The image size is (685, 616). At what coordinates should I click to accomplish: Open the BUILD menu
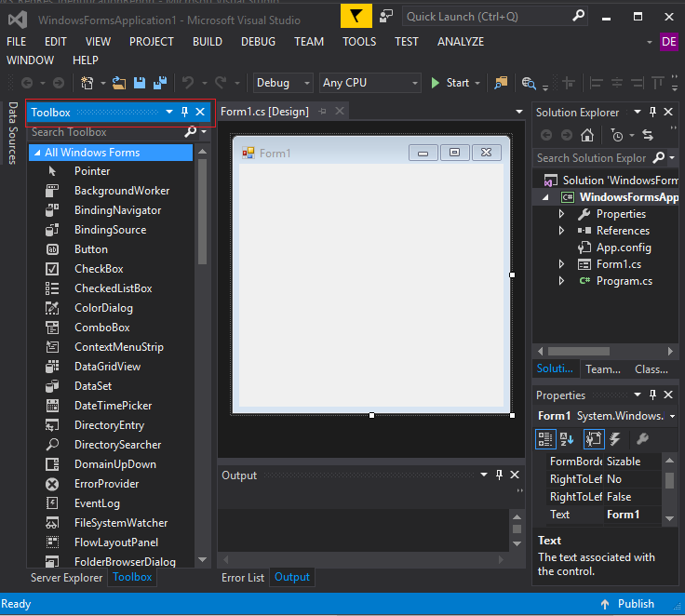208,42
